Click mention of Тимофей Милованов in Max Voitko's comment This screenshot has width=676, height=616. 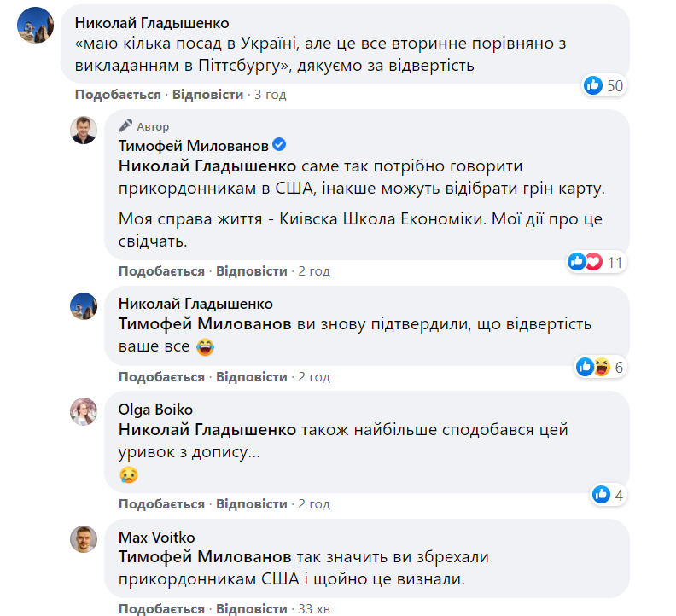206,557
